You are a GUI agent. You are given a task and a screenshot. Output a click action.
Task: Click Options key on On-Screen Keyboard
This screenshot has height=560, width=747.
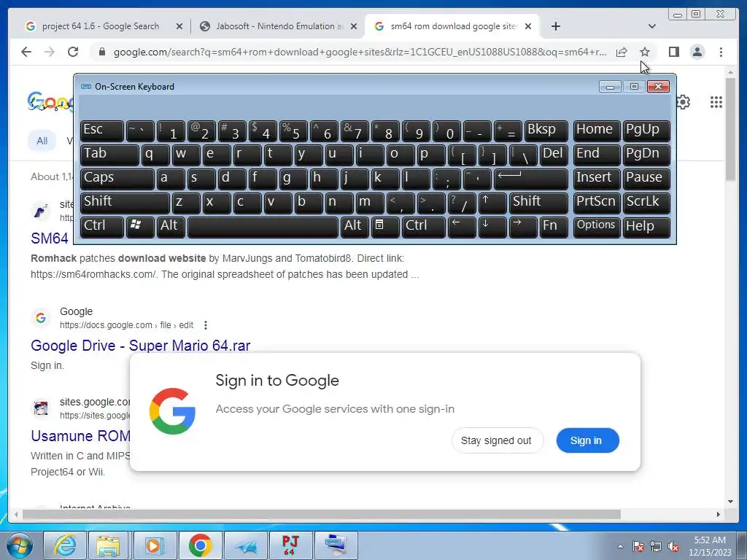coord(597,227)
